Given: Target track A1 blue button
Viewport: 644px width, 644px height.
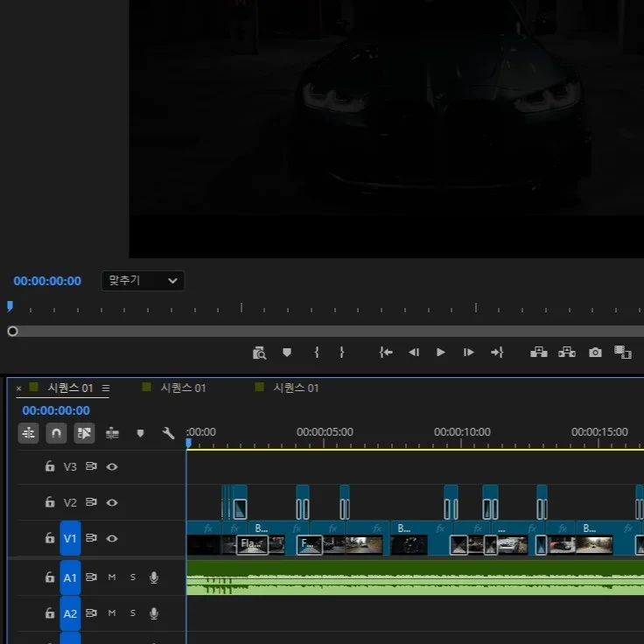Looking at the screenshot, I should 70,577.
